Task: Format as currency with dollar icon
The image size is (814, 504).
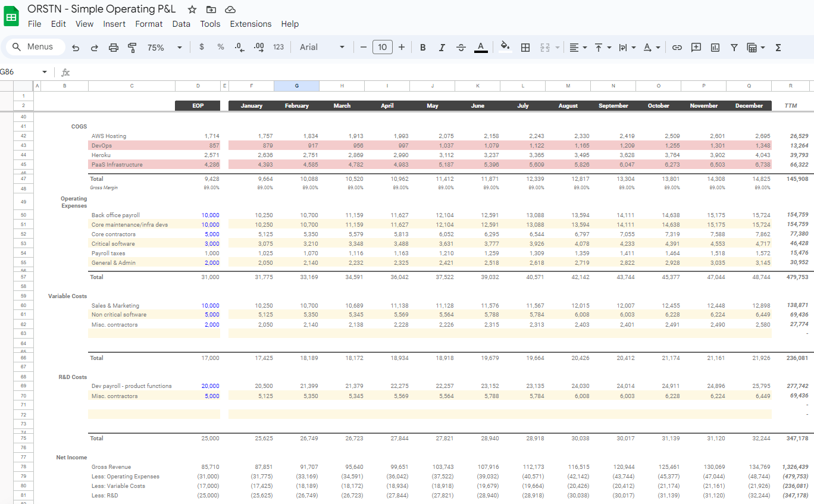Action: point(202,47)
